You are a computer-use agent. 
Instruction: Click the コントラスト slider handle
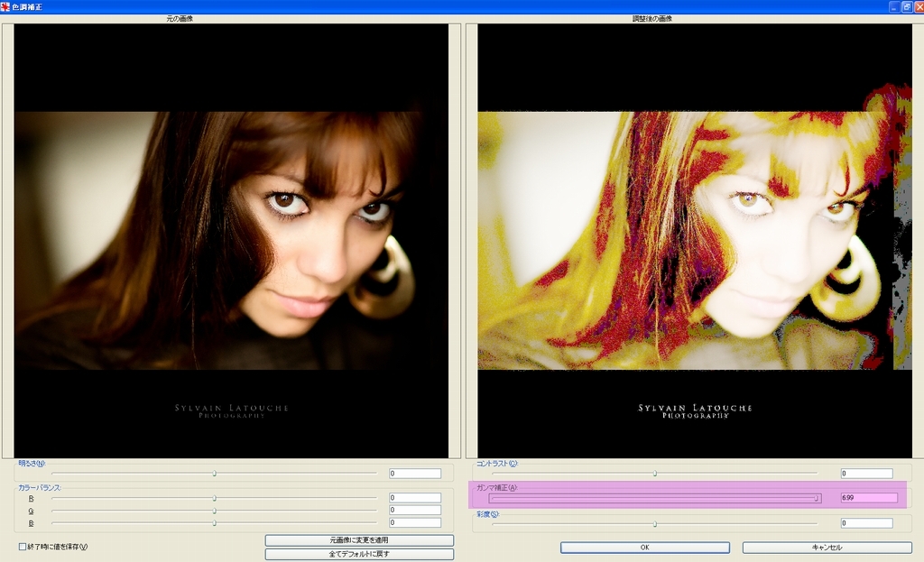[655, 473]
